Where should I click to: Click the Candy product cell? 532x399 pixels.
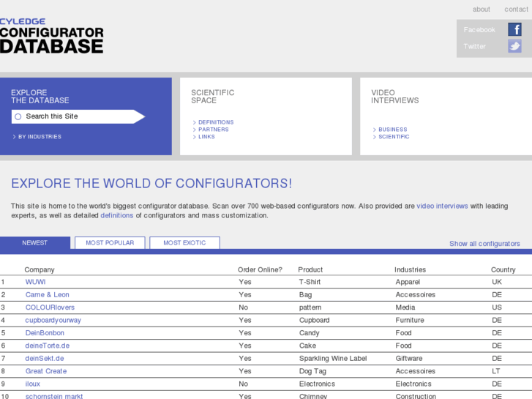point(309,333)
